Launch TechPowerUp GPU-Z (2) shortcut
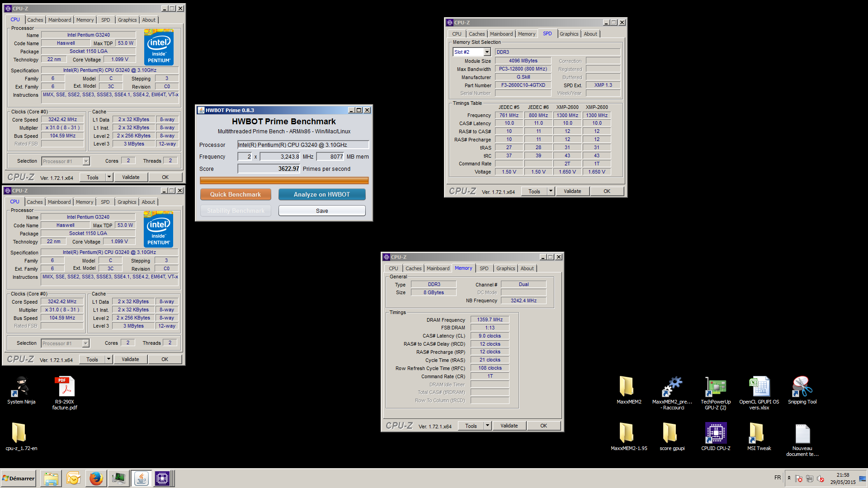This screenshot has width=868, height=488. [x=716, y=393]
